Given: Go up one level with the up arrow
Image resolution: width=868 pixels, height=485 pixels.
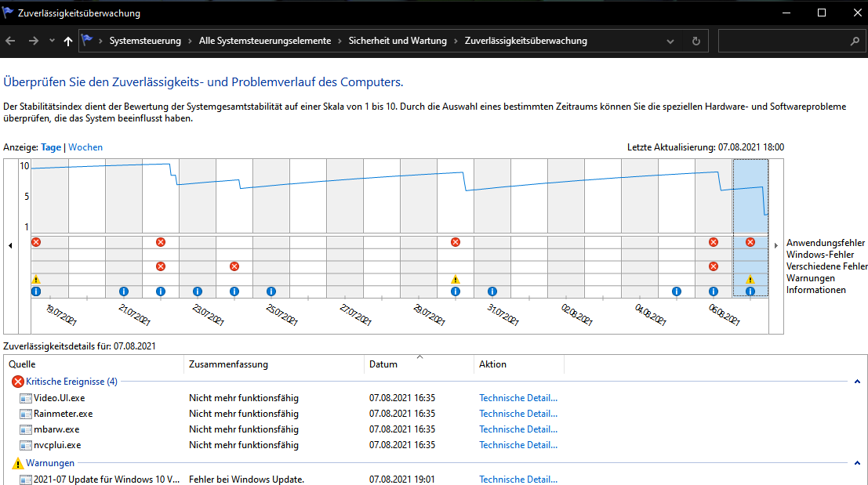Looking at the screenshot, I should (68, 41).
